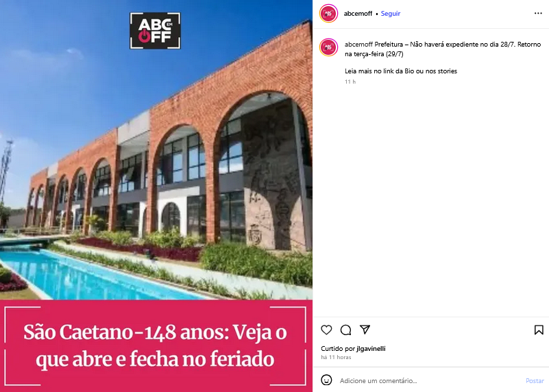Open the abcemoff username in the caption
Viewport: 549px width, 392px height.
point(358,45)
